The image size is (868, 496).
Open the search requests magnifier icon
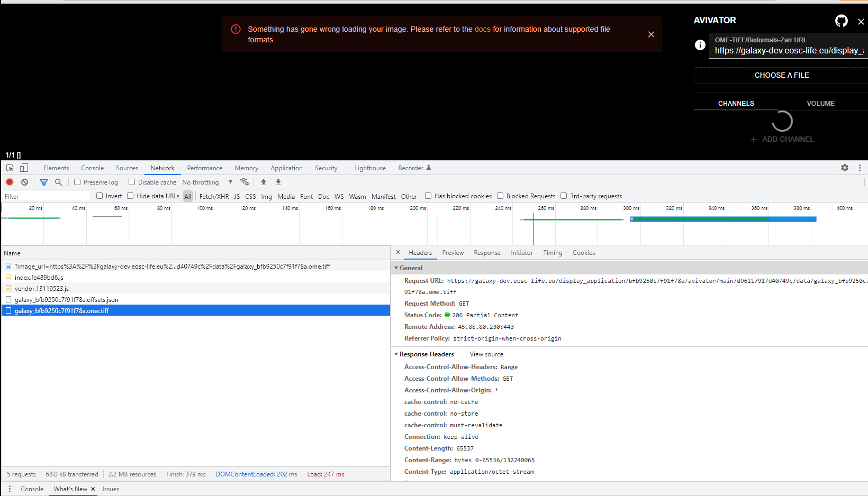(58, 182)
